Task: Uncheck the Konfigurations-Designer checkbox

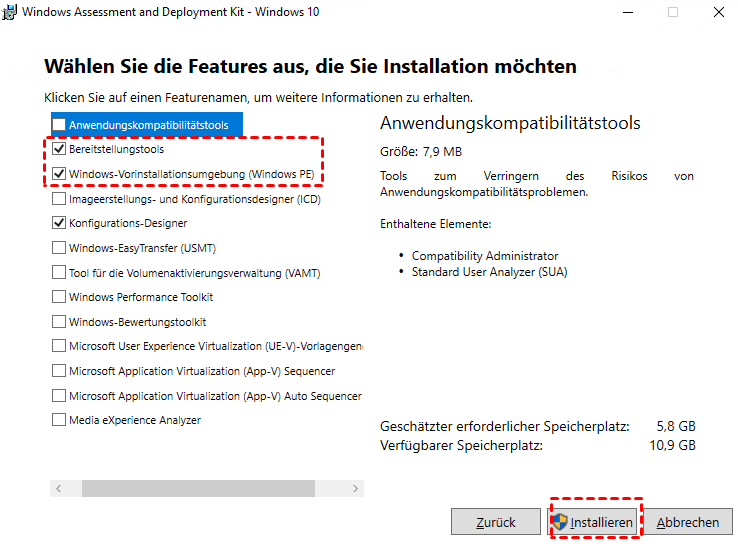Action: pyautogui.click(x=59, y=223)
